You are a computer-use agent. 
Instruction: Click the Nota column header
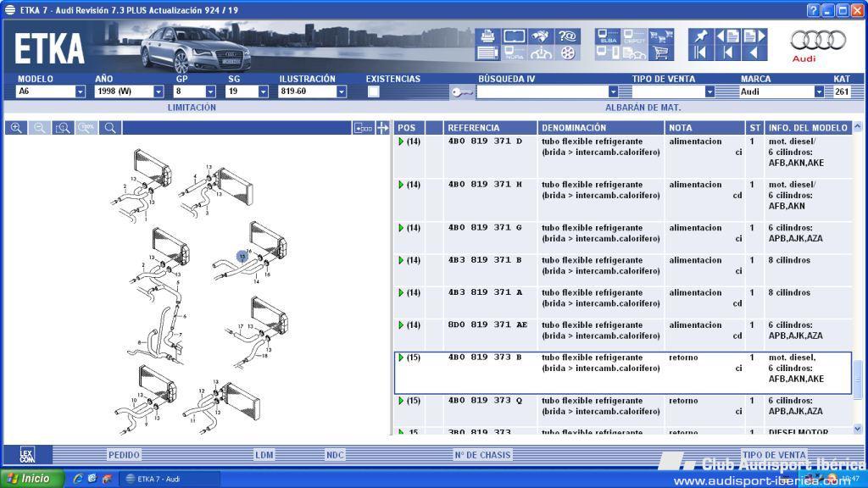tap(704, 128)
